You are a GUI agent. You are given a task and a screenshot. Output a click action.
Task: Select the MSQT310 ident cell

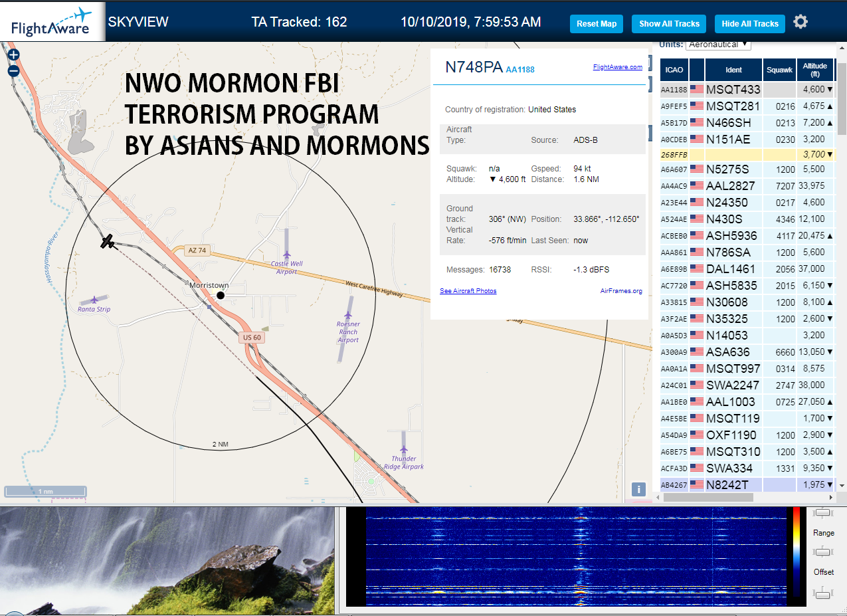tap(733, 451)
